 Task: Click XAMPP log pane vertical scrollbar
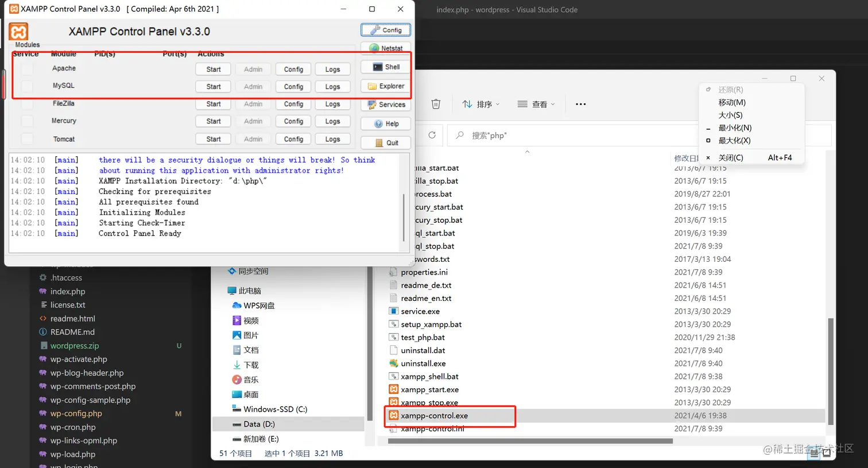point(404,216)
